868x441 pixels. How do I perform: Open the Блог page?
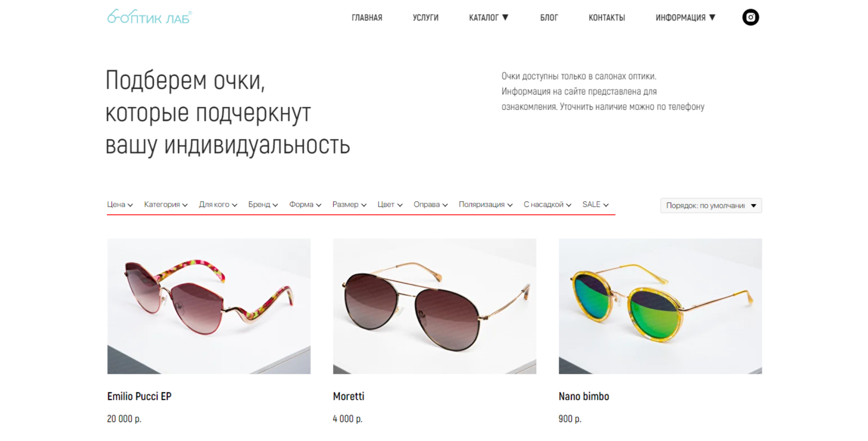click(549, 18)
